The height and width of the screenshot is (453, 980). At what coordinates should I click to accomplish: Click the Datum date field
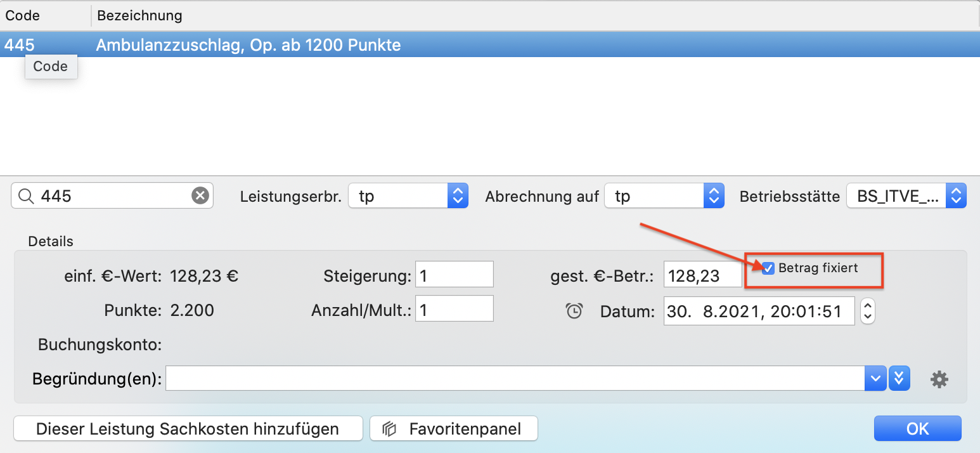[x=759, y=311]
